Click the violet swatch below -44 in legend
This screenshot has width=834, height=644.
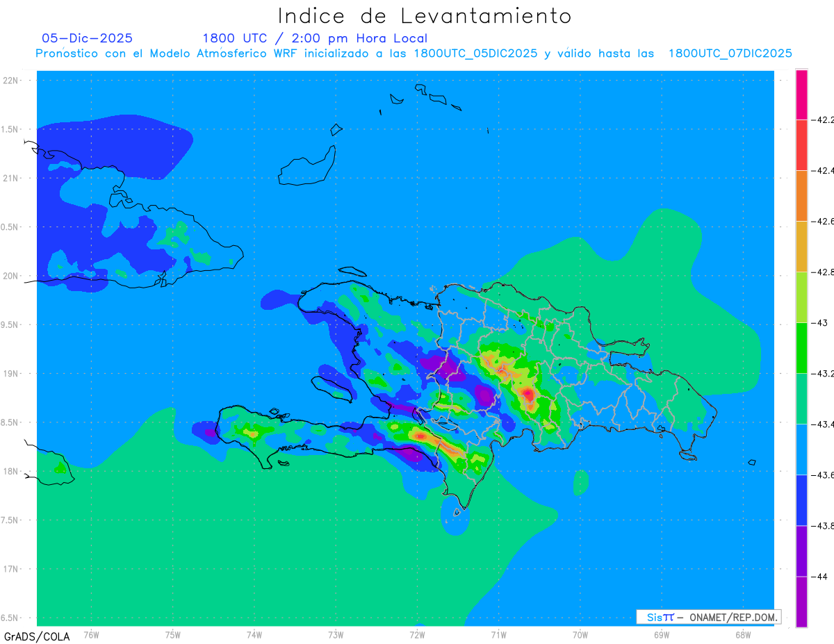(801, 602)
